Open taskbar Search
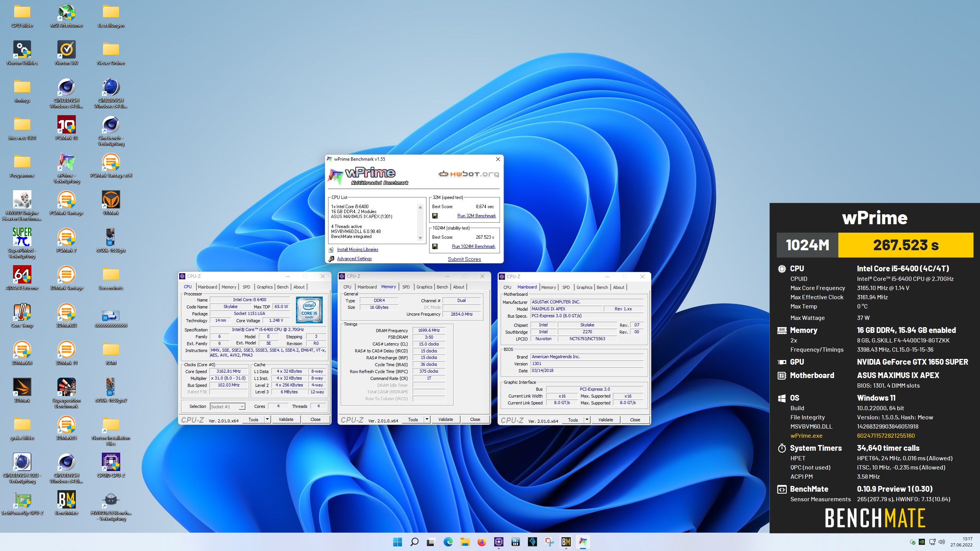The width and height of the screenshot is (980, 551). (414, 542)
